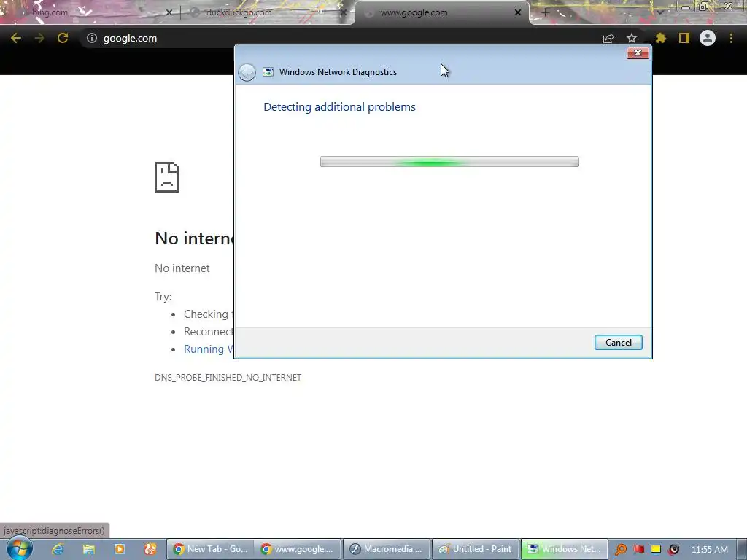Click the DNS_PROBE_FINISHED_NO_INTERNET error code
Screen dimensions: 747x560
[x=228, y=378]
